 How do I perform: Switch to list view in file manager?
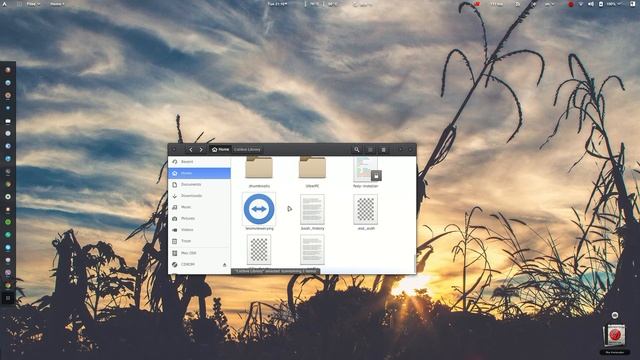click(x=370, y=150)
